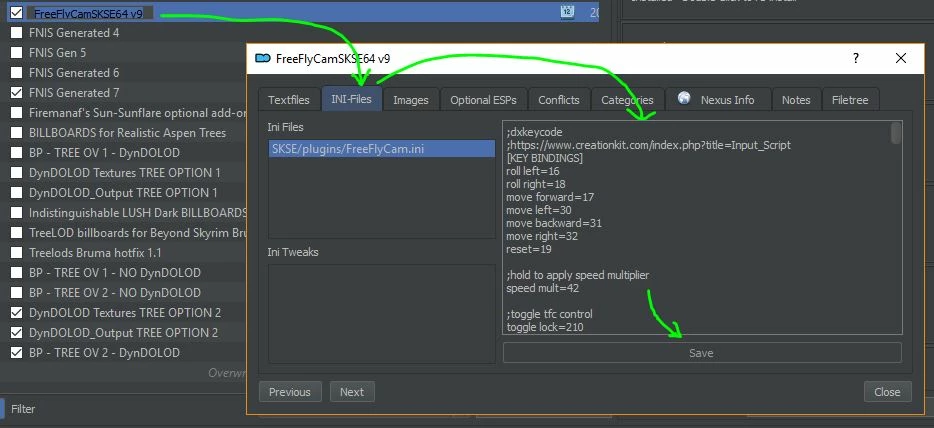Viewport: 934px width, 428px height.
Task: Click the 'move left=30' line
Action: 539,210
